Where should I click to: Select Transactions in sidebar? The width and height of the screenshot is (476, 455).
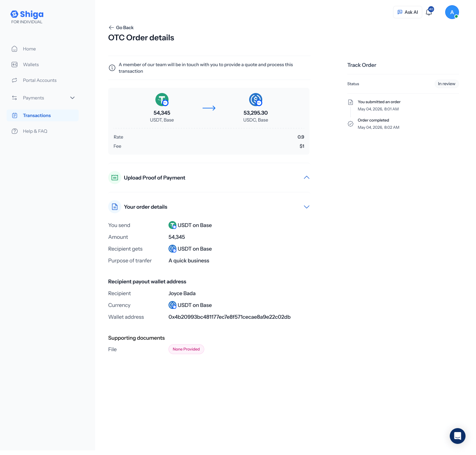pyautogui.click(x=43, y=115)
